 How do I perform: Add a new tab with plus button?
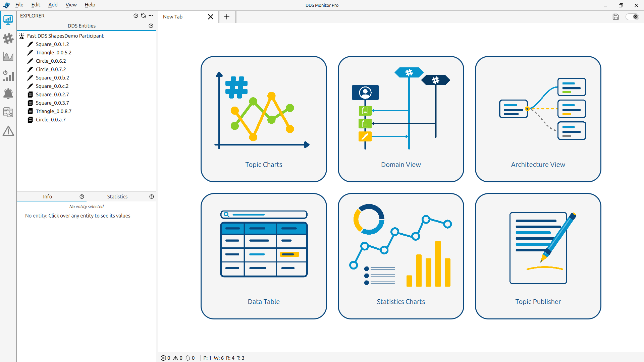coord(227,17)
